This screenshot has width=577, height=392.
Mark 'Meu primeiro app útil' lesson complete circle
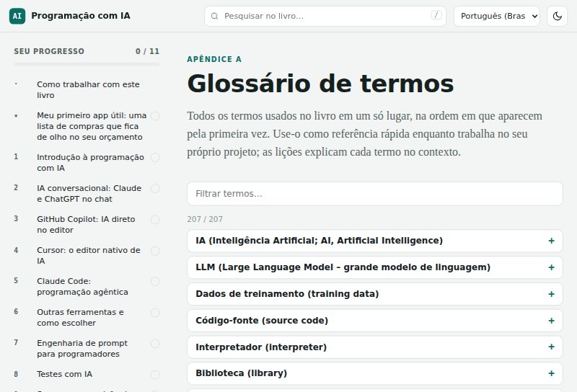155,116
